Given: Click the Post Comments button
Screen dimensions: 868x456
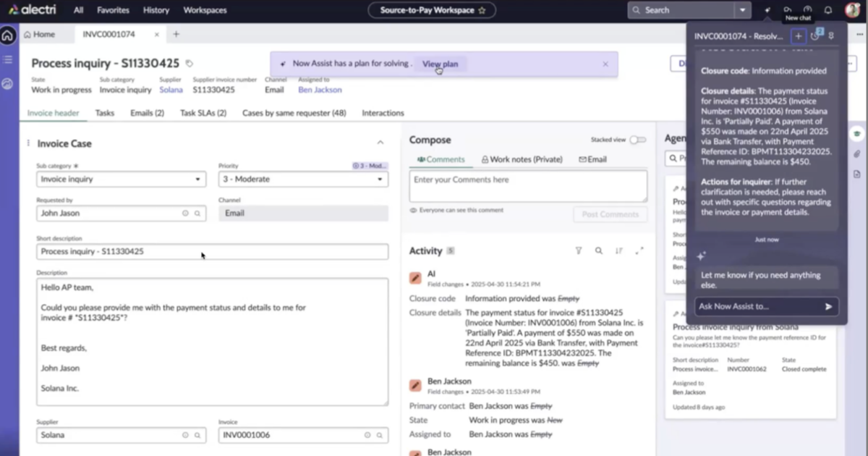Looking at the screenshot, I should pos(610,214).
